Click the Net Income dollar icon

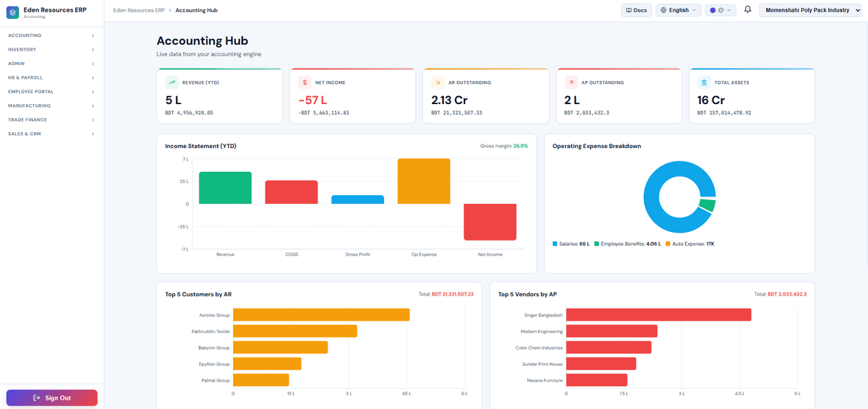[x=305, y=82]
